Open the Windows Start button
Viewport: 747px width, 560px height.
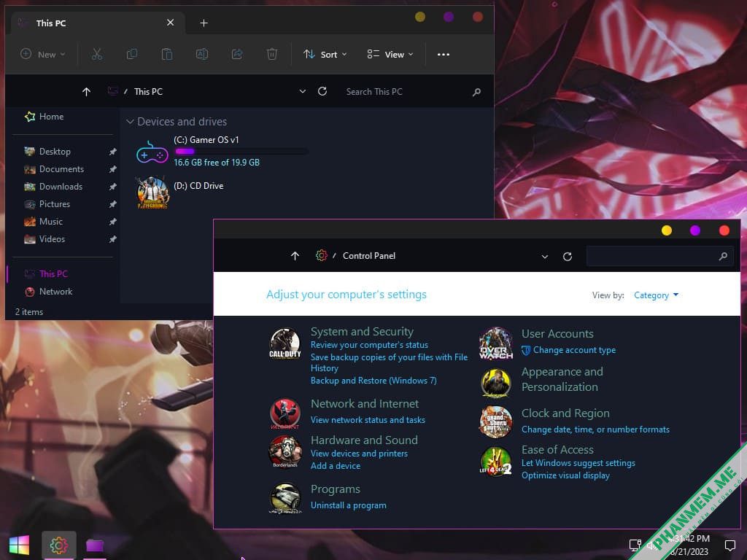pyautogui.click(x=19, y=545)
